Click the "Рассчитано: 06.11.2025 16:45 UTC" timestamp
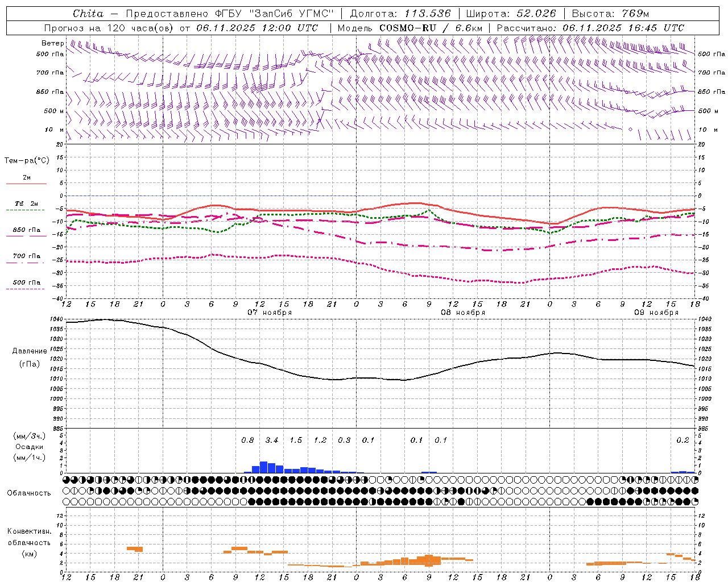Screen dimensions: 728x582 590,28
